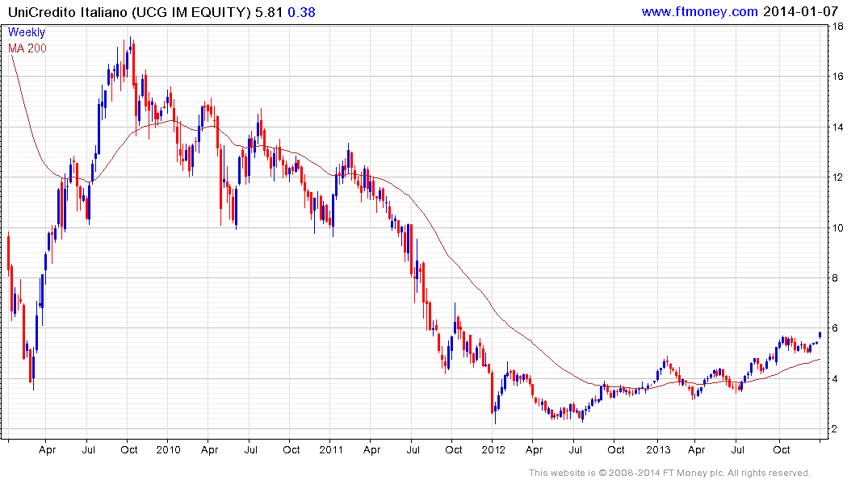Click the y-axis value 14

point(838,127)
